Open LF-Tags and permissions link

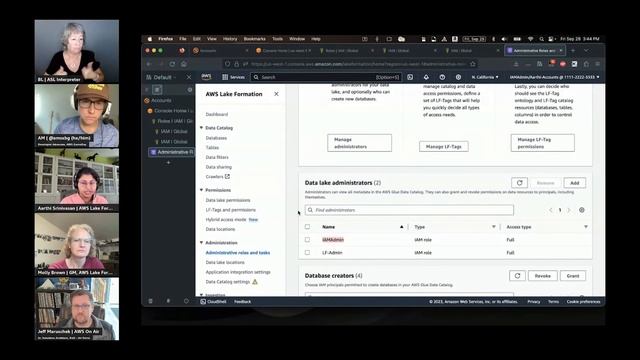(x=231, y=210)
